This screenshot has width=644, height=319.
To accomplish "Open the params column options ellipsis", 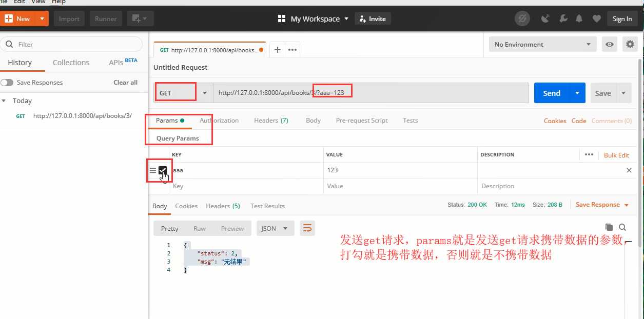I will [x=589, y=155].
